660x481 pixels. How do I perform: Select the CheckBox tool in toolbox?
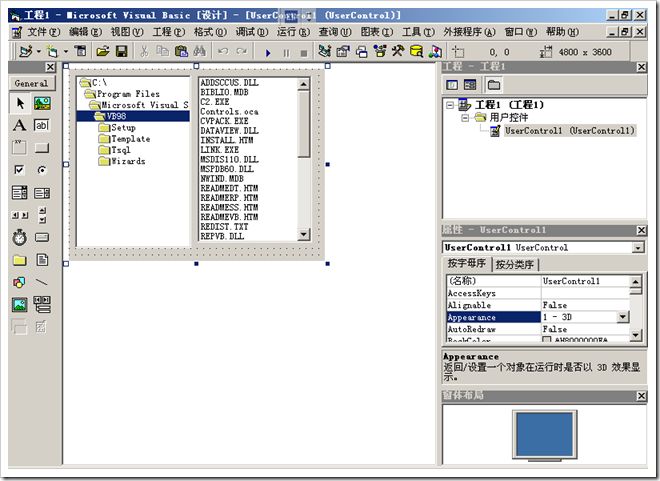coord(19,170)
